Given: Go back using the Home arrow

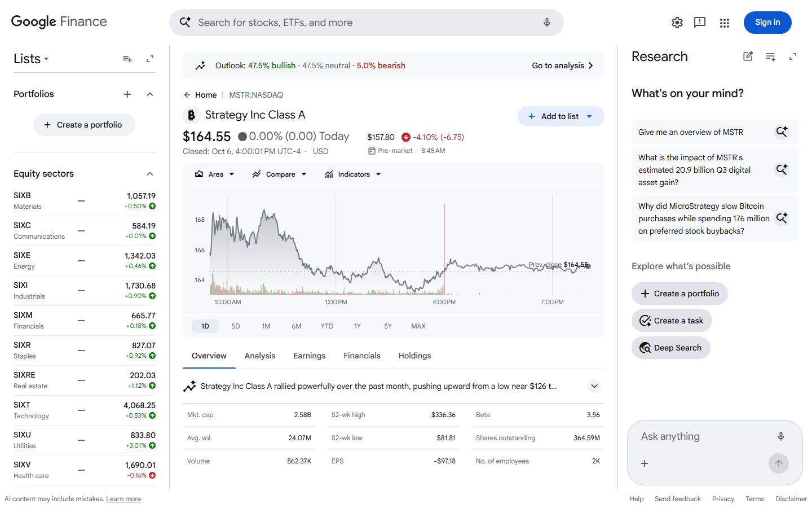Looking at the screenshot, I should pyautogui.click(x=187, y=95).
